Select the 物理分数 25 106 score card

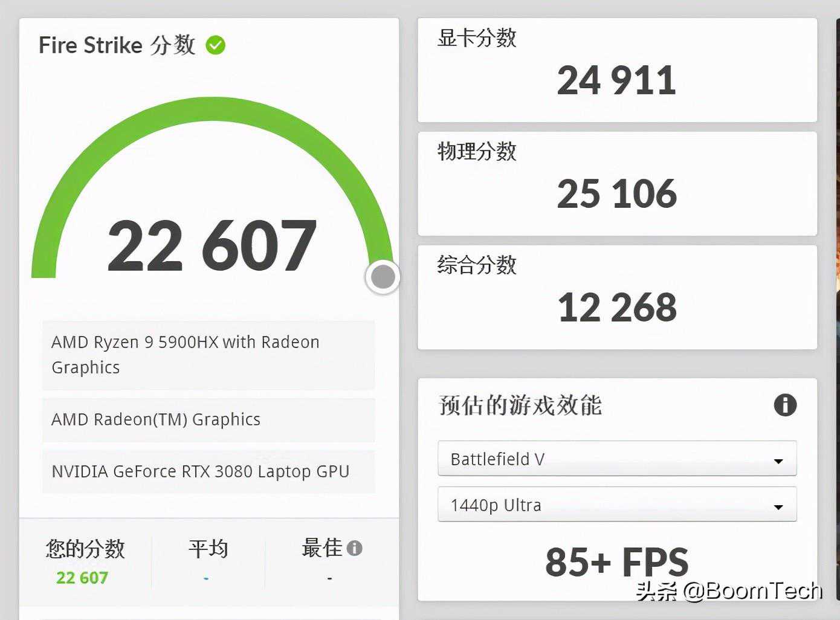tap(616, 183)
